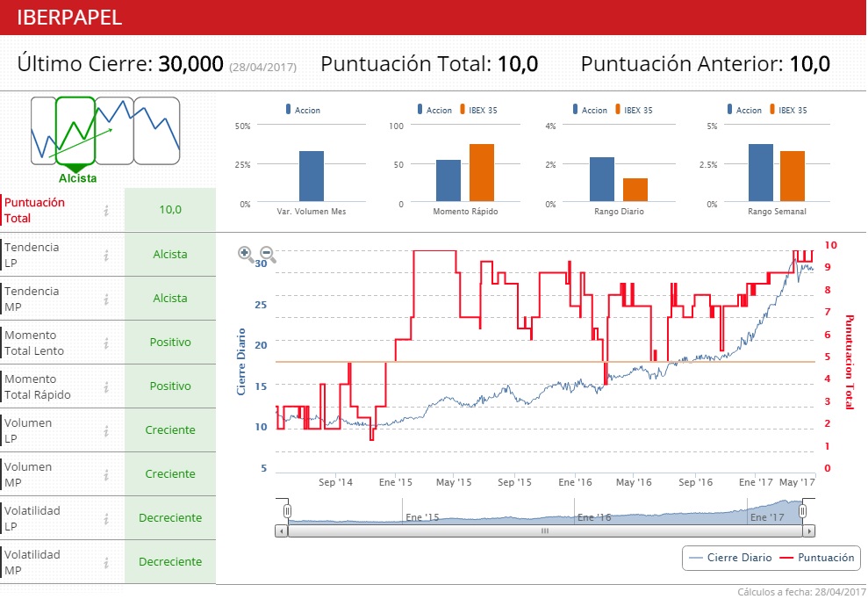Open info icon for Volumen MP
868x599 pixels.
[x=105, y=475]
